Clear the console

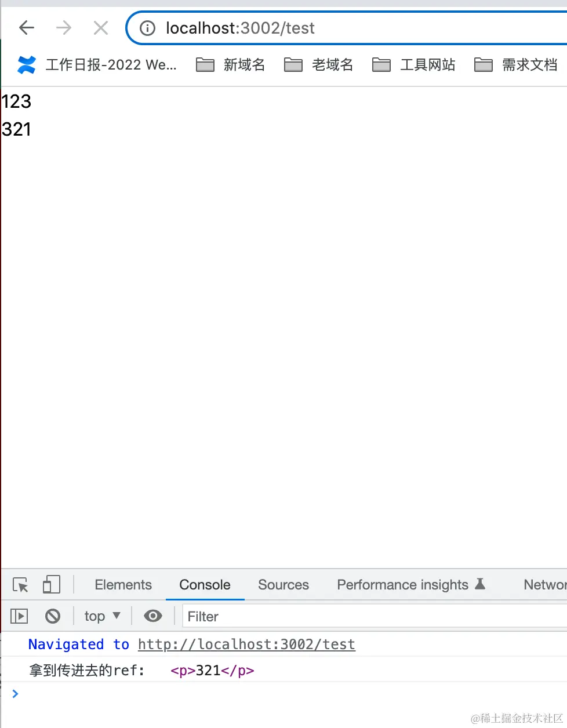53,616
